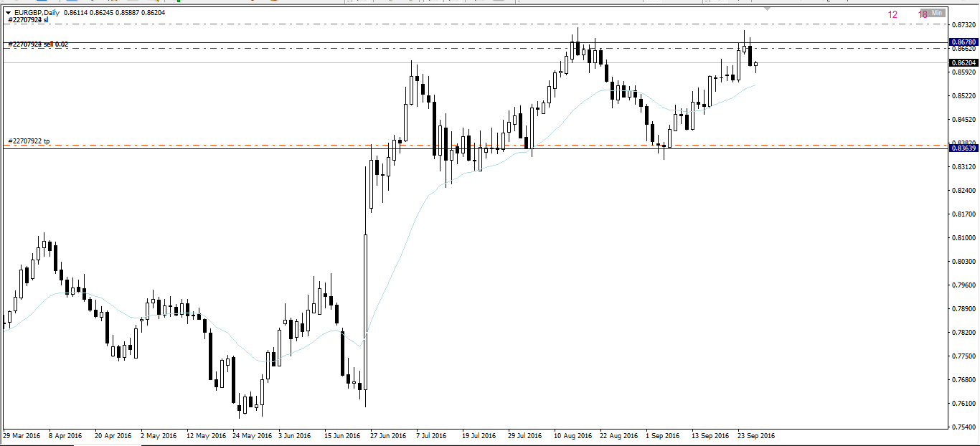Open the dropdown arrow beside EURGBP,Daily
The height and width of the screenshot is (446, 980).
[8, 13]
